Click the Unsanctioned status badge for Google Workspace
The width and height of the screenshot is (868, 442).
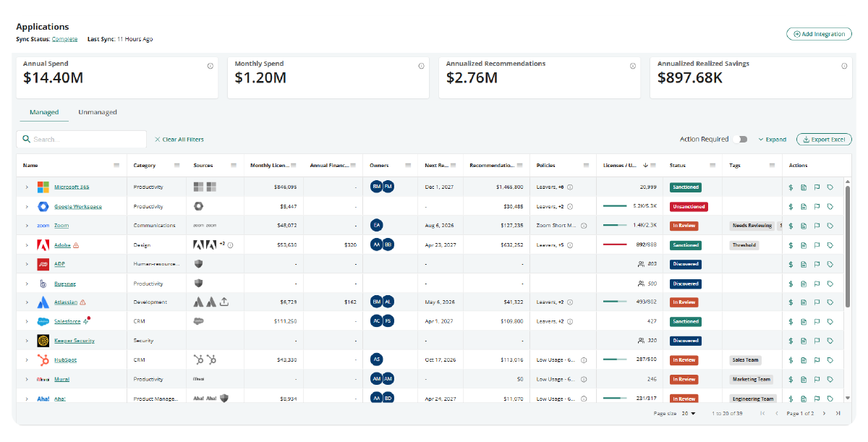pos(689,206)
